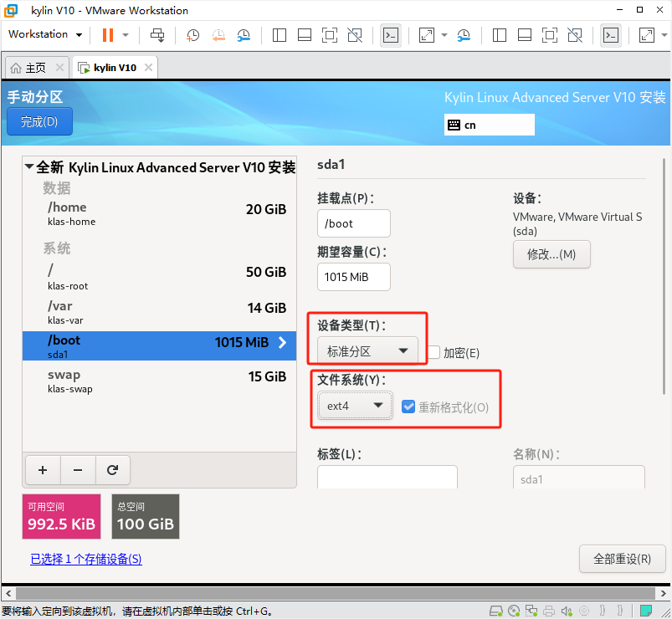Click the orange pause virtual machine icon
The height and width of the screenshot is (619, 672).
click(x=108, y=34)
